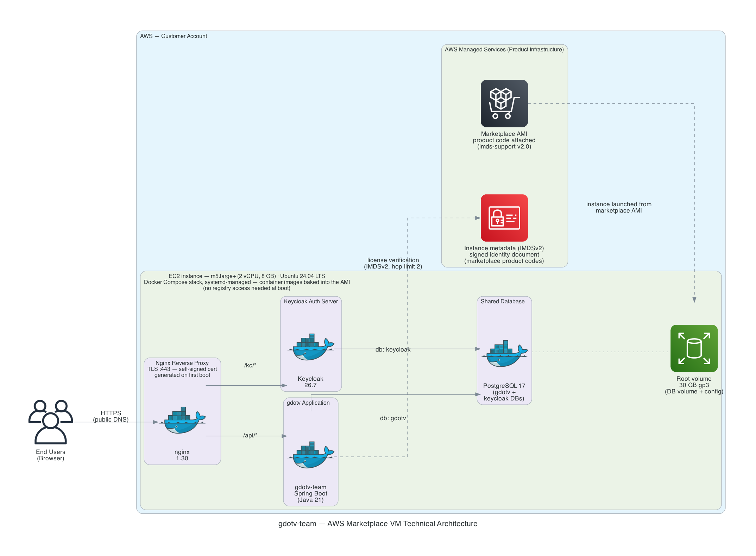The width and height of the screenshot is (756, 556).
Task: Click the 'Root volume 30 GB gp3' caption
Action: [694, 382]
